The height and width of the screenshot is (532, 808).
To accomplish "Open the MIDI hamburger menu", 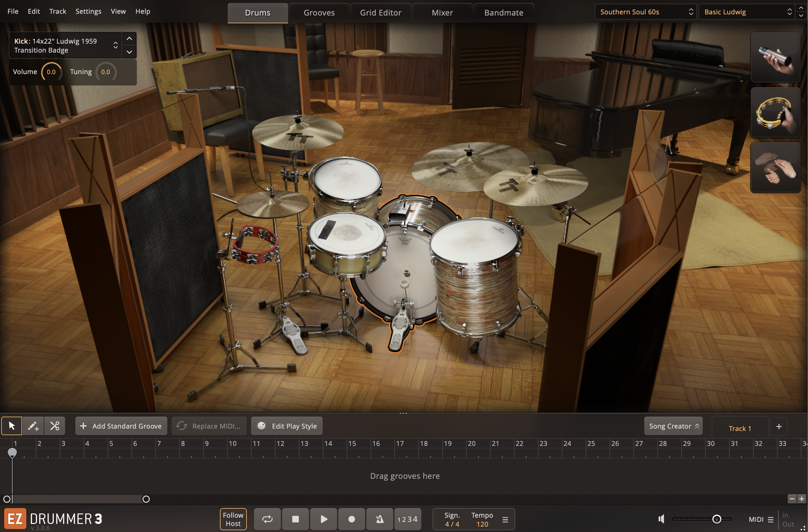I will click(771, 519).
